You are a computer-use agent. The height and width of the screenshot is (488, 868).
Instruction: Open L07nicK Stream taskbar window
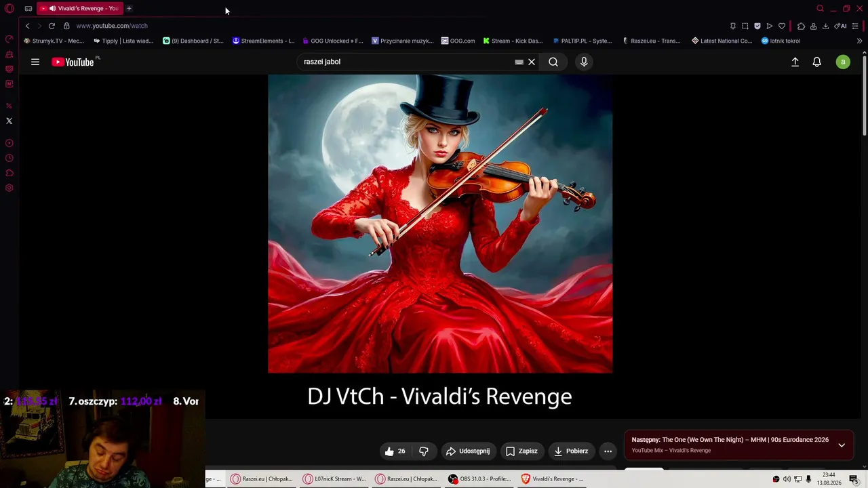334,479
